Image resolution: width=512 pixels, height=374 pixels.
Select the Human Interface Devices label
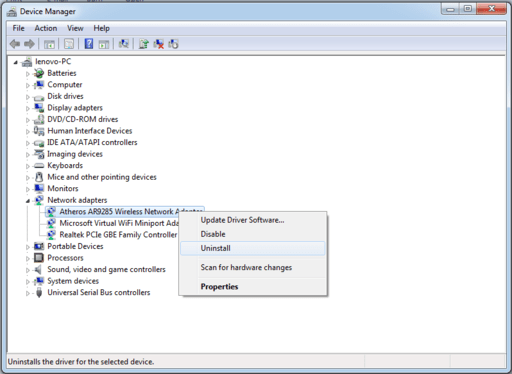point(90,131)
